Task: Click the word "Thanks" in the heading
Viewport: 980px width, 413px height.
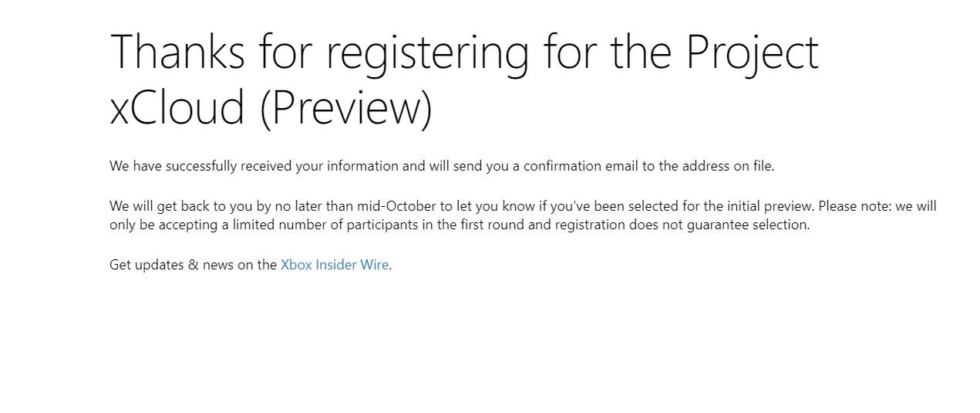Action: coord(177,52)
